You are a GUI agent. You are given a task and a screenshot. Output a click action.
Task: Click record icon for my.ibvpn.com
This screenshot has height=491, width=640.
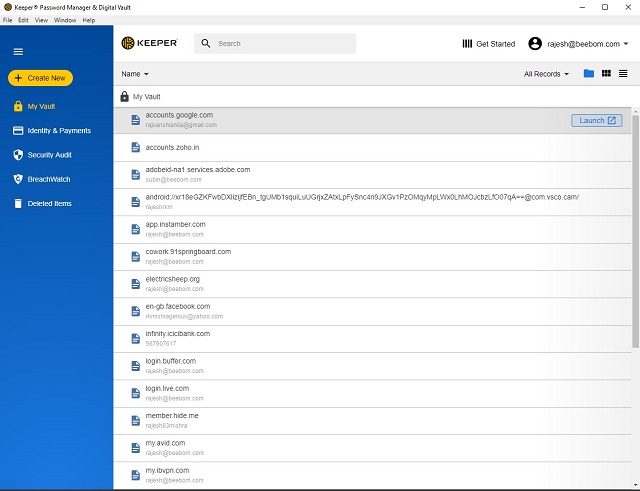[136, 475]
